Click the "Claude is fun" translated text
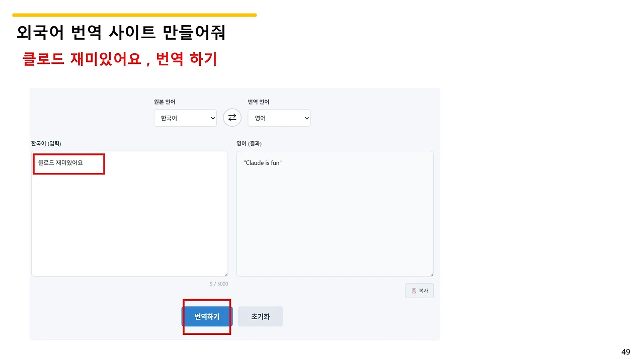The height and width of the screenshot is (362, 644). [x=263, y=163]
